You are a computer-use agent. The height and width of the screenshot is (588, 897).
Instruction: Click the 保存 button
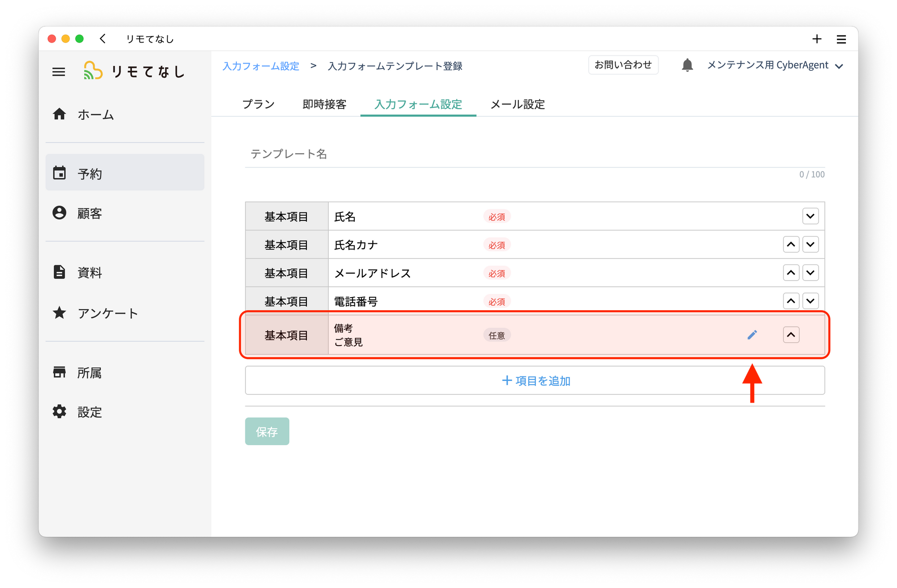267,431
